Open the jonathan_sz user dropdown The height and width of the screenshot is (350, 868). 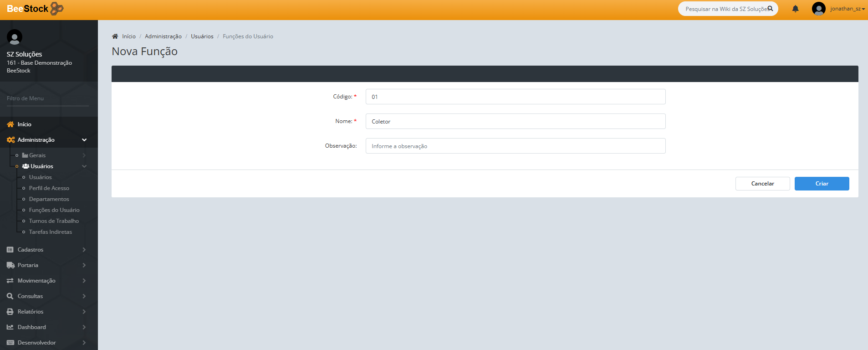coord(847,9)
